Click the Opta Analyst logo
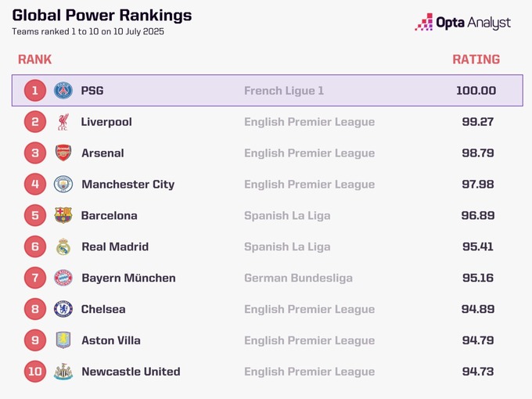Viewport: 532px width, 399px height. coord(463,23)
